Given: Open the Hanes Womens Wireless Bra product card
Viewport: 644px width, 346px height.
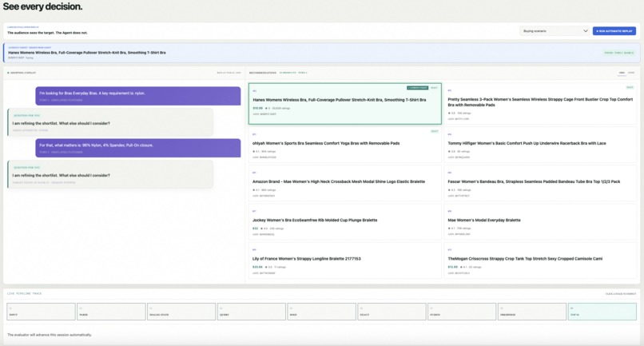Looking at the screenshot, I should click(x=345, y=104).
